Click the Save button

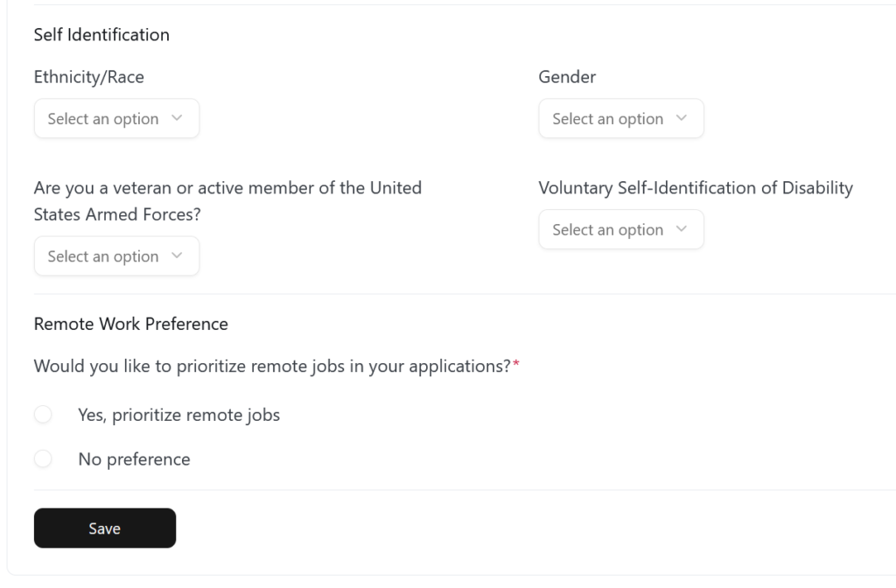point(104,528)
